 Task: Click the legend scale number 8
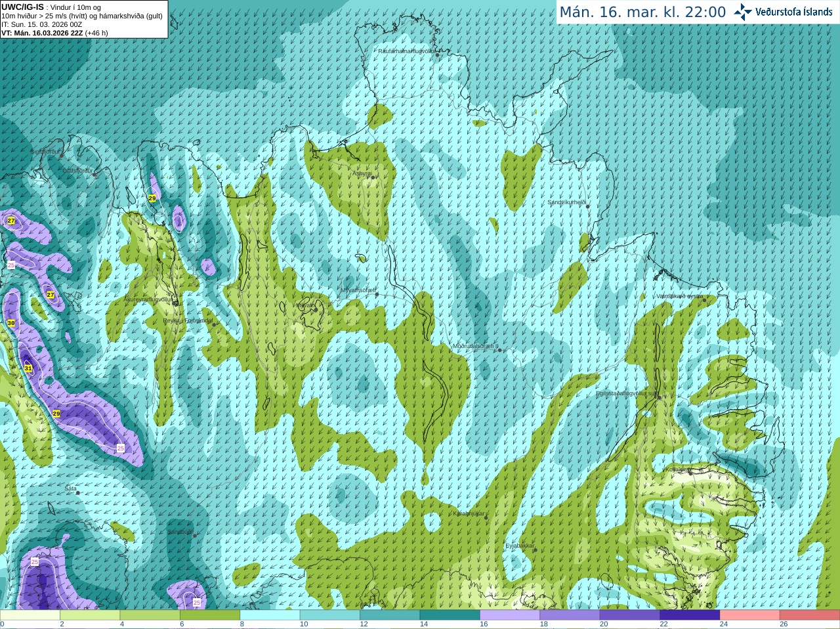242,624
